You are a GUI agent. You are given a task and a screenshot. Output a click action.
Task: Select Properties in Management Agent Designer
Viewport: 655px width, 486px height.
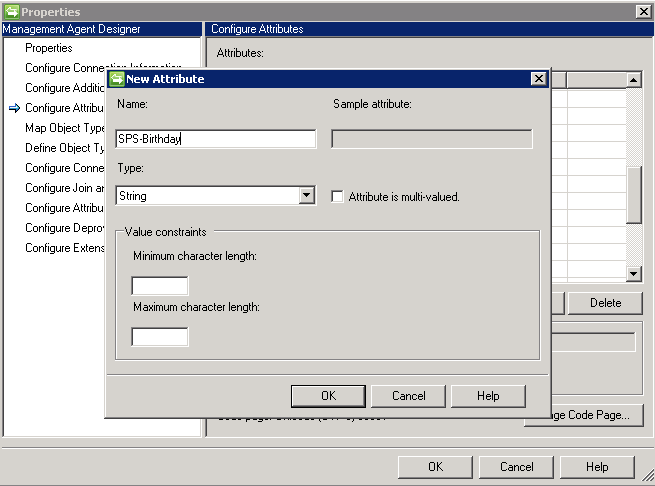click(x=48, y=48)
